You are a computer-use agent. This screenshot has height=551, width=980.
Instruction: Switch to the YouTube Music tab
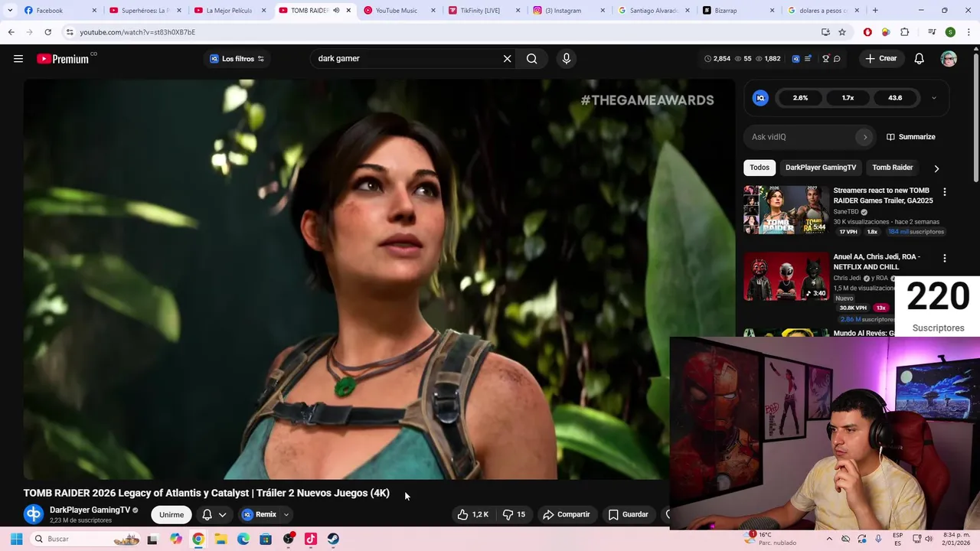(400, 11)
